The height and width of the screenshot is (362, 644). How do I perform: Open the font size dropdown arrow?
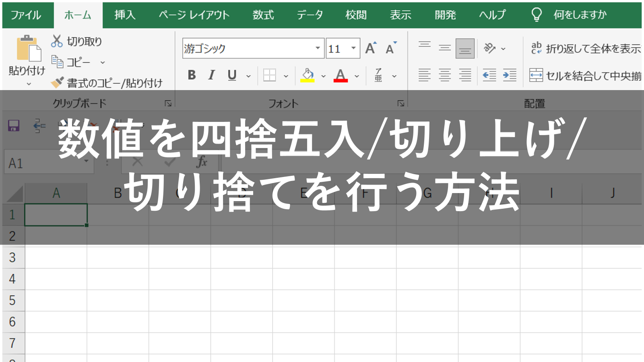(353, 48)
